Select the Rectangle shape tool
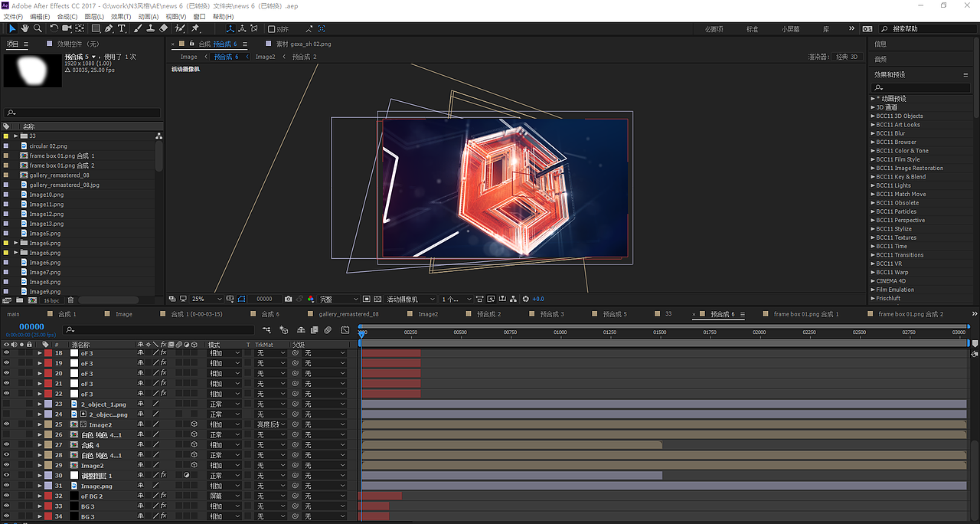 [x=96, y=28]
